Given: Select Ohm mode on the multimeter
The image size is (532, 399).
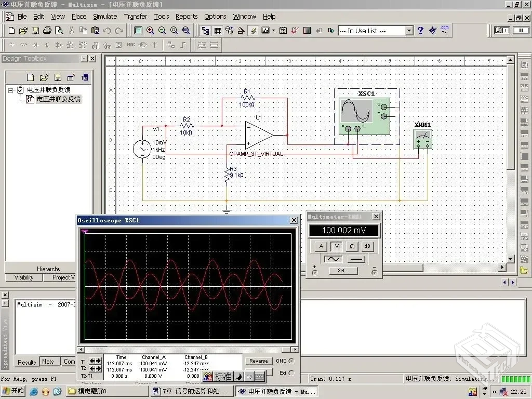Looking at the screenshot, I should point(353,246).
